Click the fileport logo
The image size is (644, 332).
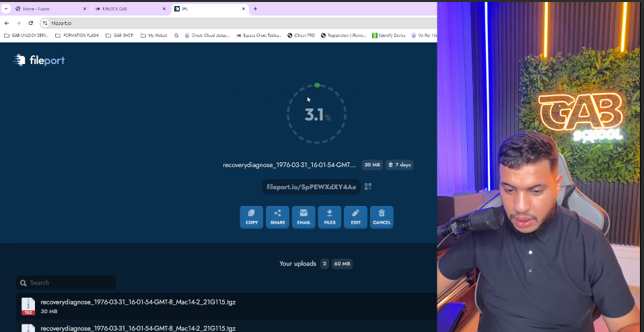(39, 61)
